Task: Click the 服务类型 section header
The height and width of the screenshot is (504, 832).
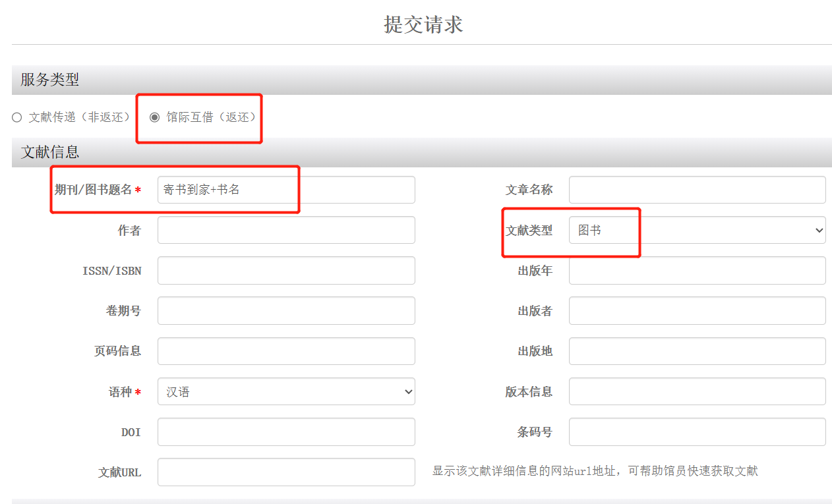Action: click(50, 80)
